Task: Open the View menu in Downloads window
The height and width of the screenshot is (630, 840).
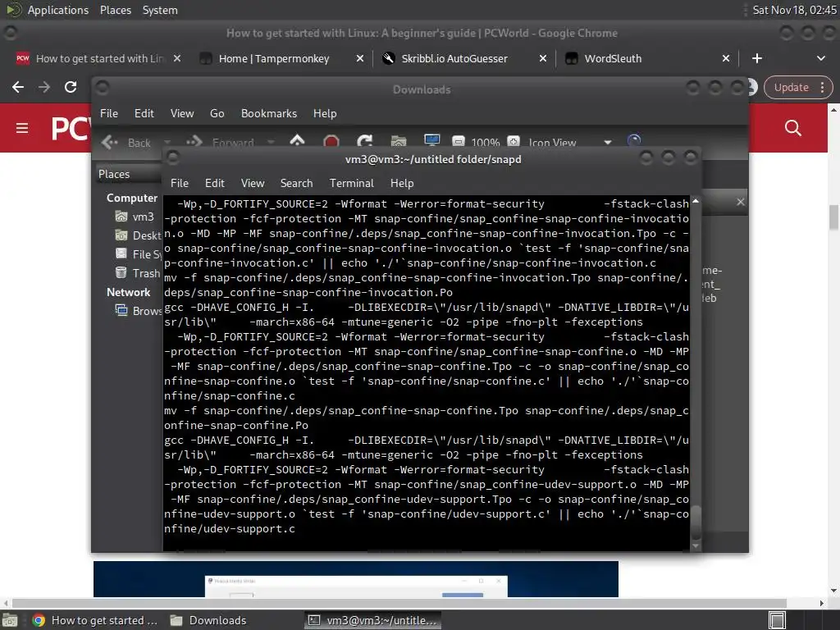Action: [182, 113]
